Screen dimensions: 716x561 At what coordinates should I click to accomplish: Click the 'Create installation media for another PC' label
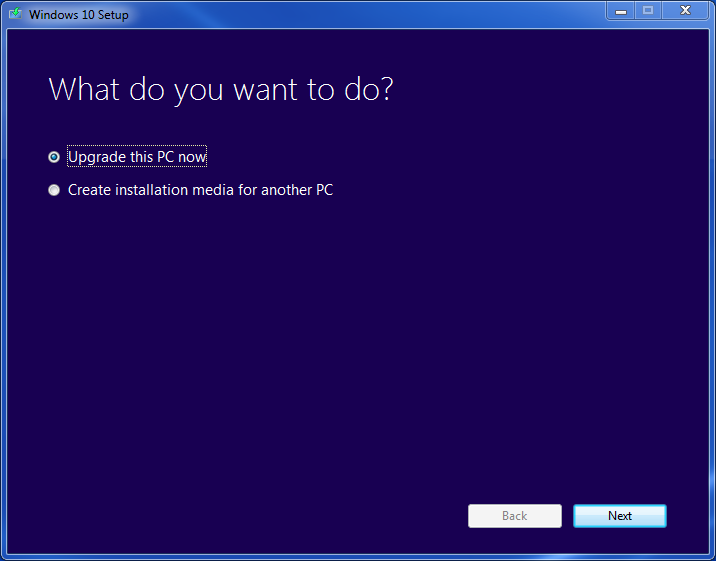200,190
